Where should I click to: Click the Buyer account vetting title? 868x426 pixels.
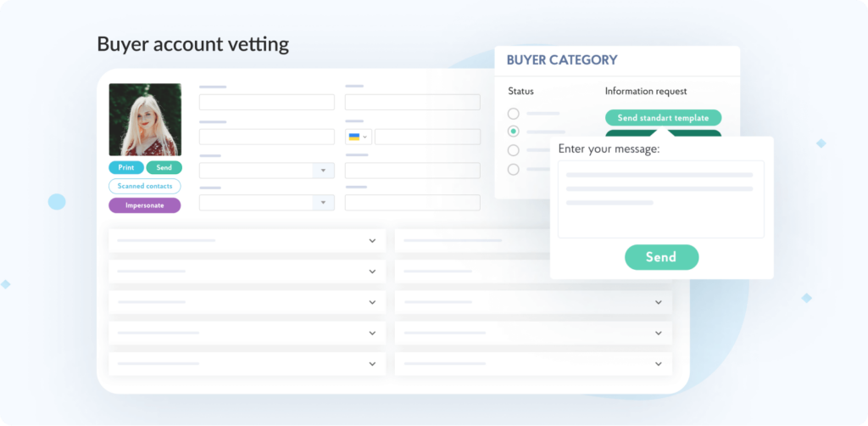pos(192,44)
